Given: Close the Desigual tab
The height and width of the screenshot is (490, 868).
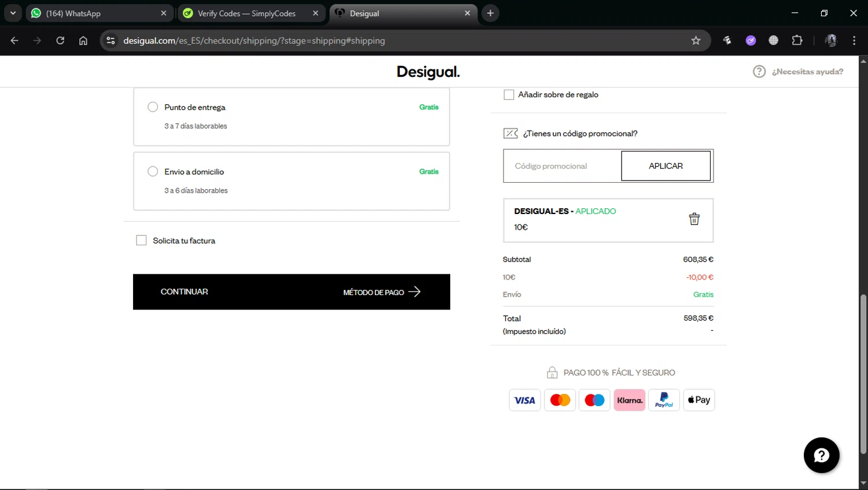Looking at the screenshot, I should 468,13.
